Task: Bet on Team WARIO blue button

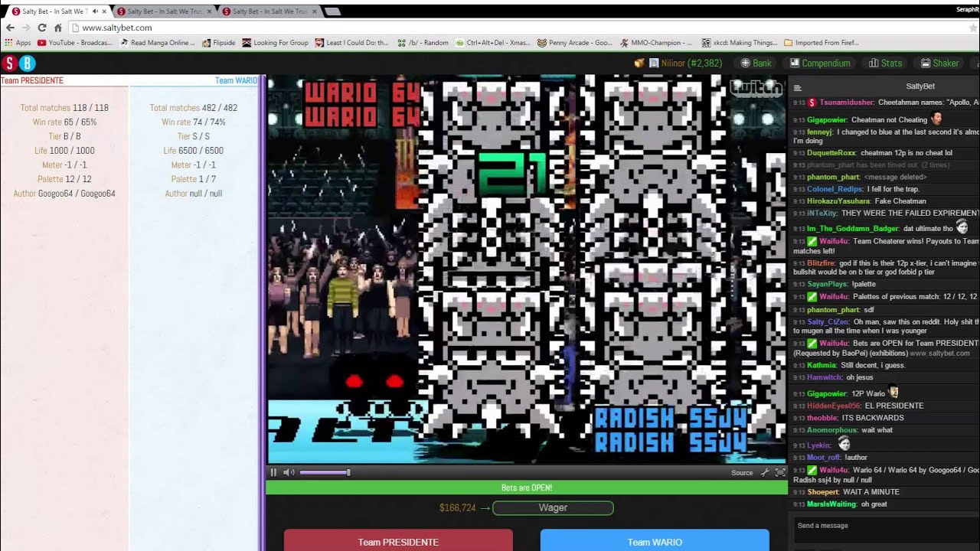Action: [x=655, y=540]
